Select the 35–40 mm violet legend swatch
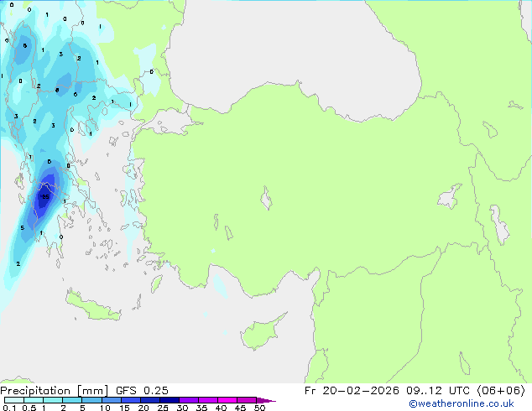The height and width of the screenshot is (411, 532). click(208, 400)
